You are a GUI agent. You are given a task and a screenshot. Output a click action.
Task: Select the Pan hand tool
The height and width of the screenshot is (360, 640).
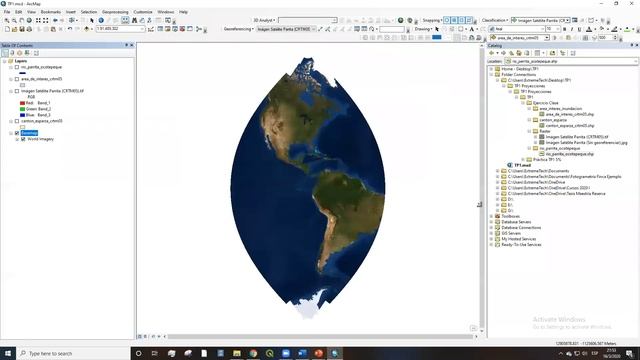click(x=22, y=20)
